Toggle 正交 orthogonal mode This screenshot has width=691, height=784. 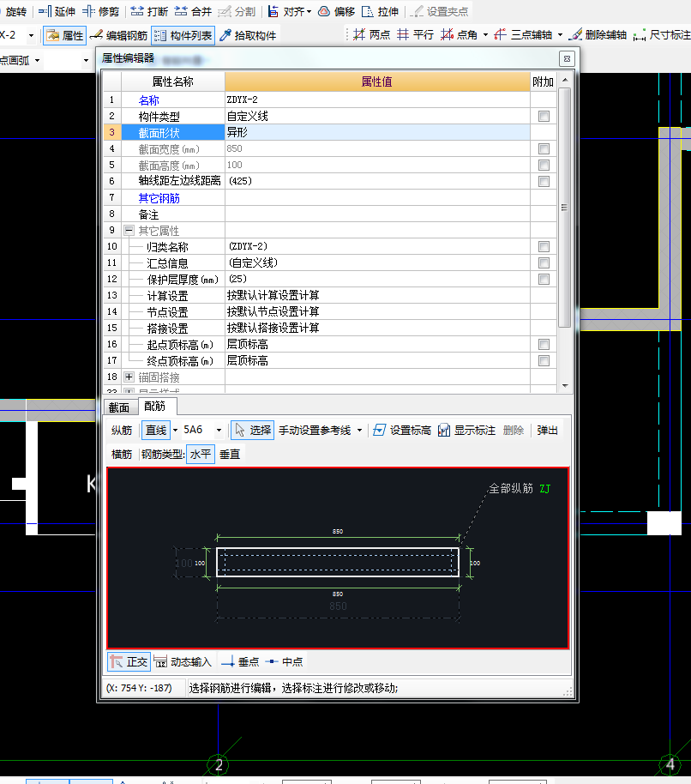coord(129,661)
